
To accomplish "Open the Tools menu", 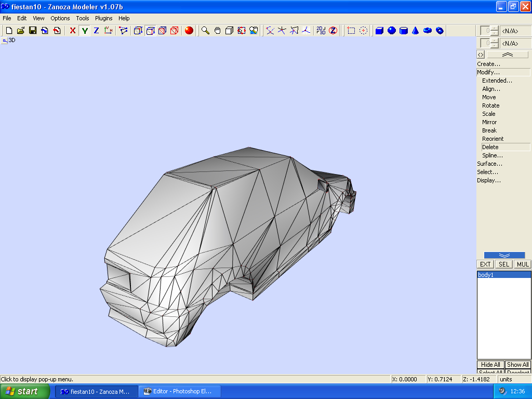I will pos(83,18).
